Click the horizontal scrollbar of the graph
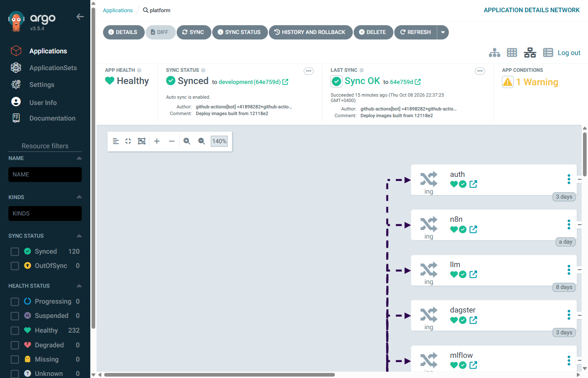Viewport: 588px width, 378px height. 219,375
